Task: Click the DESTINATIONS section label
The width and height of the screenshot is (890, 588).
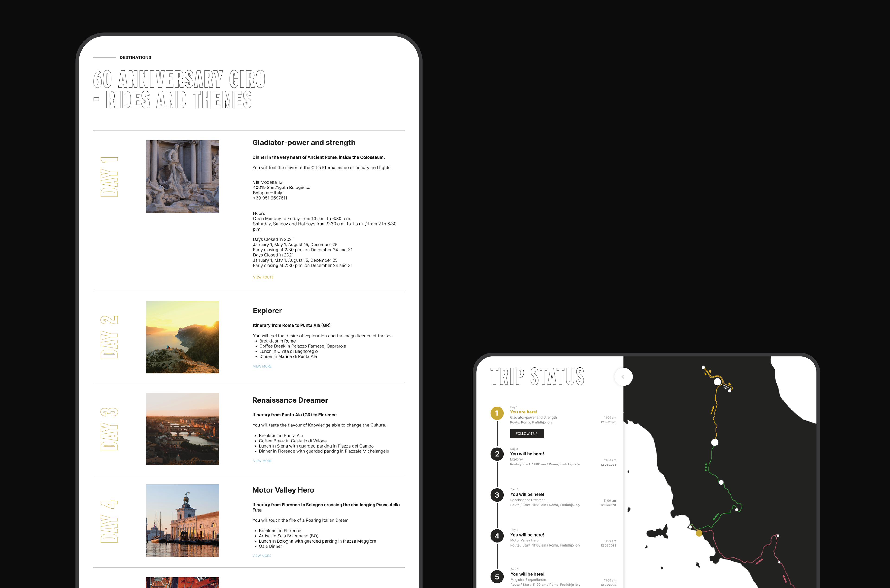Action: coord(135,57)
